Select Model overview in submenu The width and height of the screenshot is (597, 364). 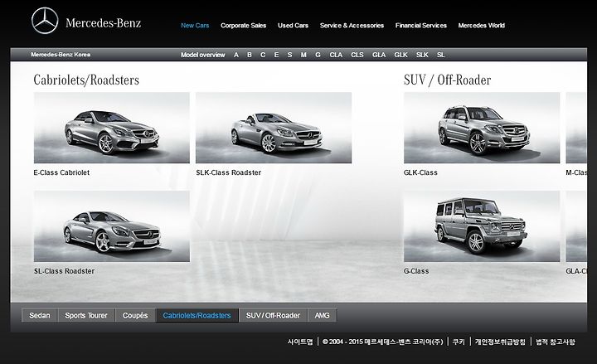point(202,55)
